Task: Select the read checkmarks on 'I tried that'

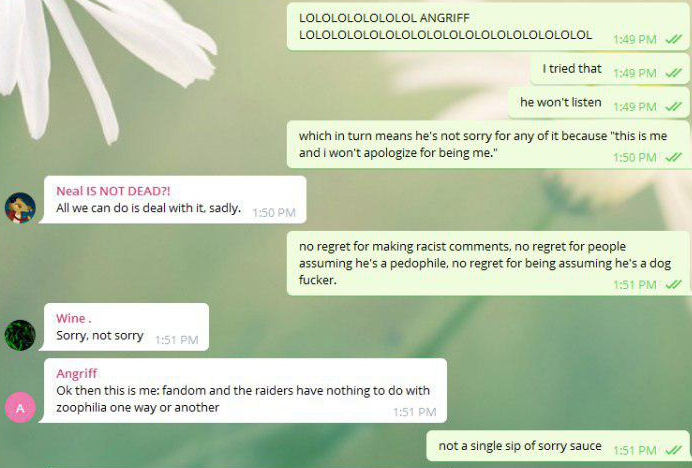Action: 674,73
